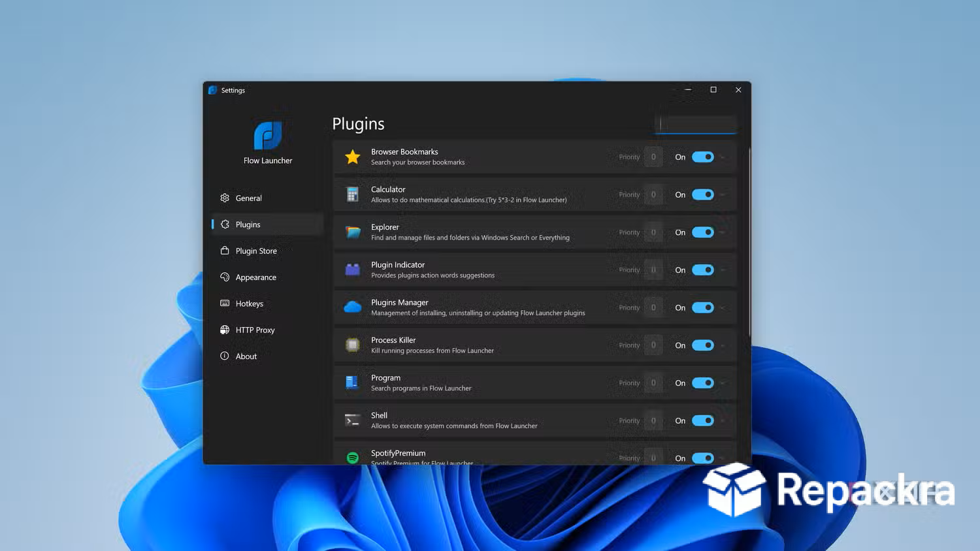Screen dimensions: 980x551
Task: Click the Shell terminal icon
Action: point(353,420)
